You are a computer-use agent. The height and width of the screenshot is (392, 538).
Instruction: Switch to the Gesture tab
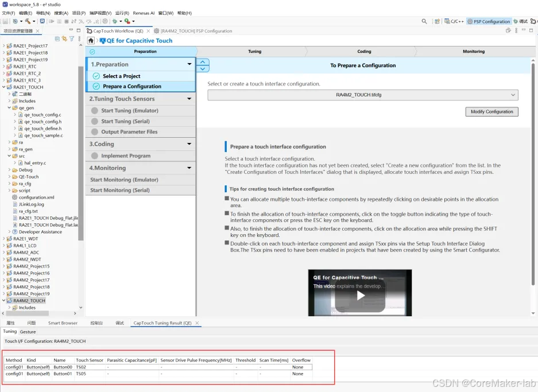[x=28, y=332]
